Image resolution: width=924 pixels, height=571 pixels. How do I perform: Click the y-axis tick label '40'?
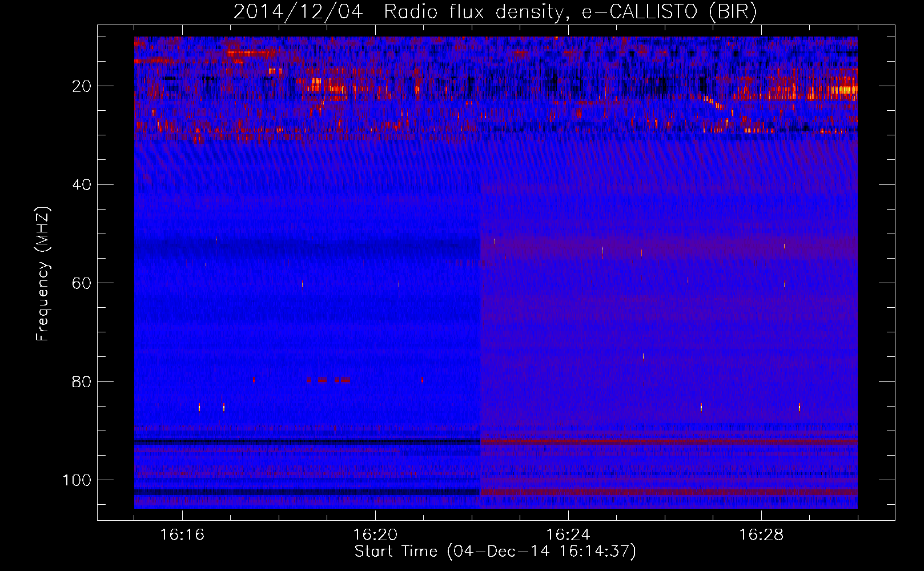pos(82,185)
